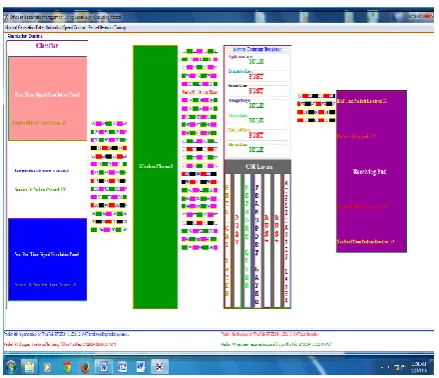This screenshot has height=378, width=439.
Task: Open the last menu bar item
Action: [107, 27]
